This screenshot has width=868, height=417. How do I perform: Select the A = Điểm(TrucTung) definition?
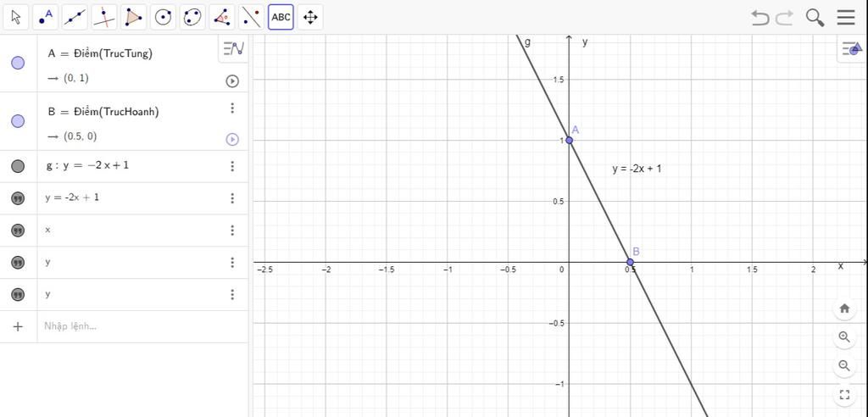(100, 53)
